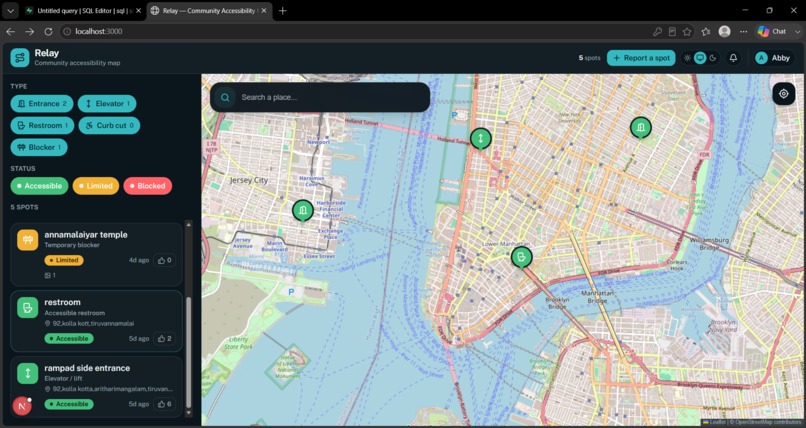Image resolution: width=806 pixels, height=428 pixels.
Task: Upvote rampad side entrance showing 6 likes
Action: 164,404
